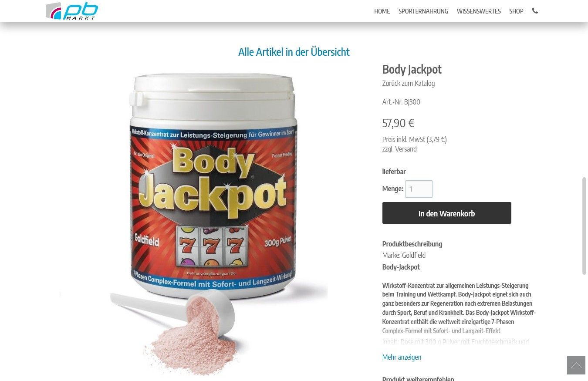The height and width of the screenshot is (381, 588).
Task: Click the pb Markt logo
Action: click(72, 11)
